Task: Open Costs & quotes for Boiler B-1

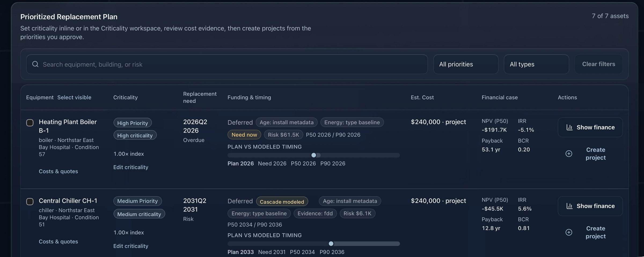Action: tap(58, 171)
